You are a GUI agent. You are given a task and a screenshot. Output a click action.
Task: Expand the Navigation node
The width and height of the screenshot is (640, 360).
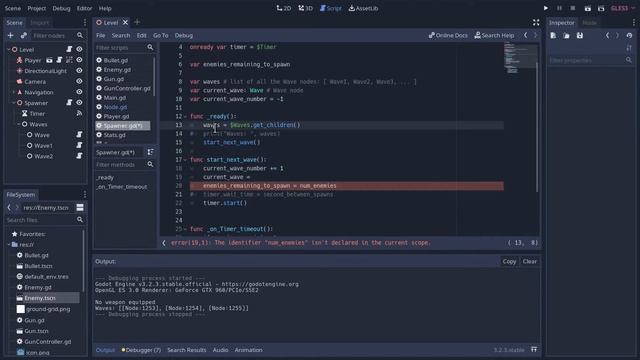click(x=13, y=92)
